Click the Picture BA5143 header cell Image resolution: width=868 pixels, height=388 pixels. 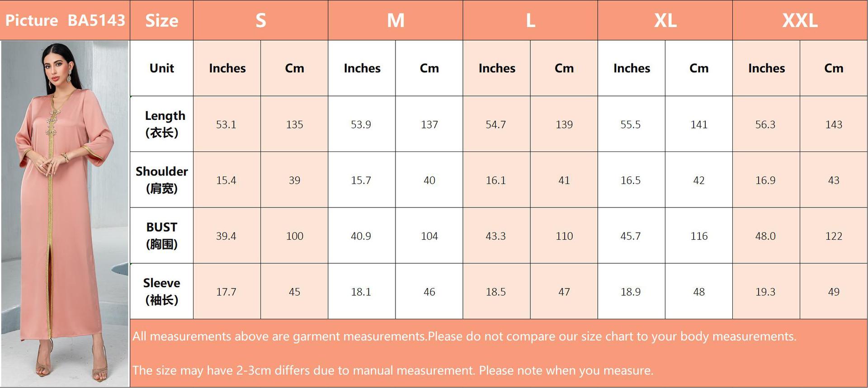tap(65, 20)
